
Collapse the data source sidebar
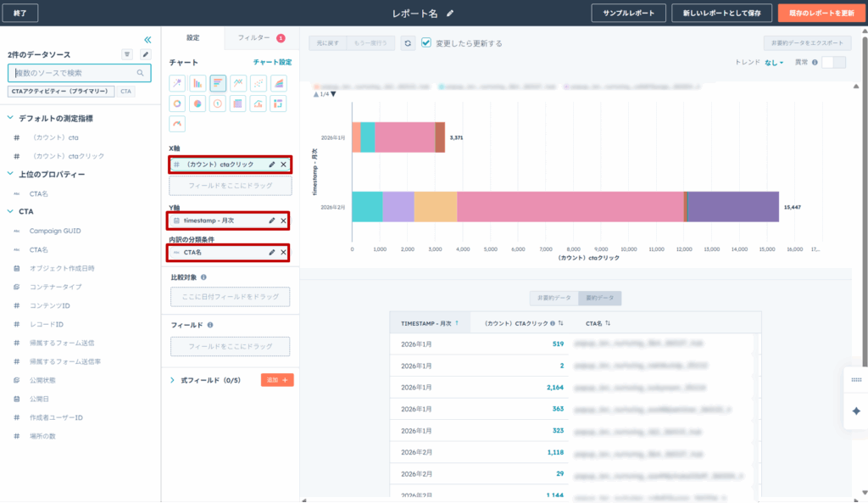pyautogui.click(x=147, y=39)
